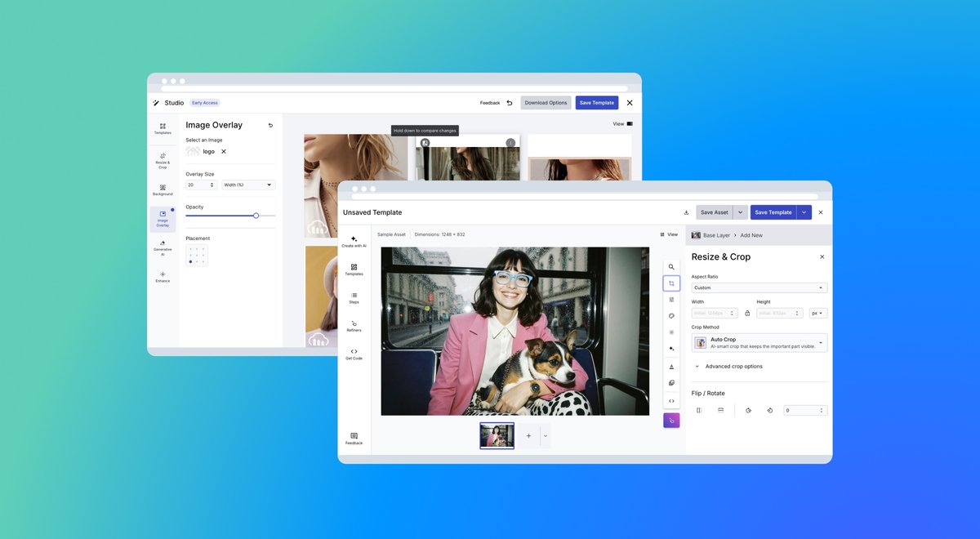Click the Sample Asset label
980x539 pixels.
pos(391,234)
